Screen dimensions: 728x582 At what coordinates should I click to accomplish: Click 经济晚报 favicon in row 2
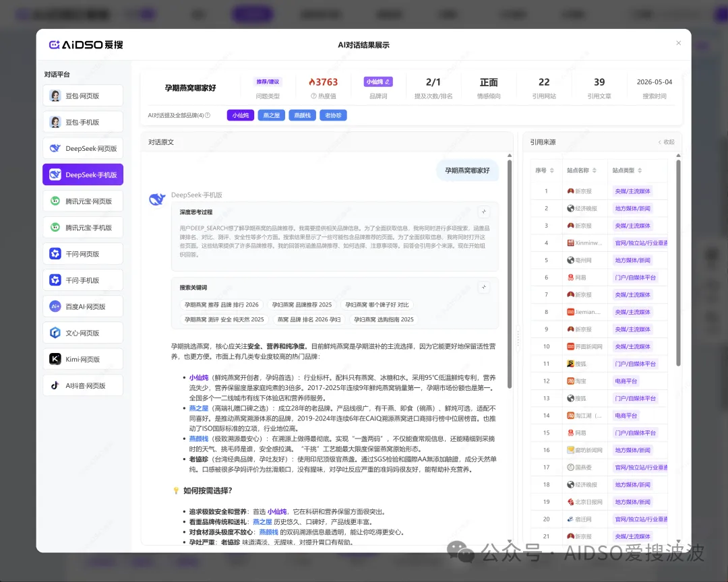(x=571, y=208)
